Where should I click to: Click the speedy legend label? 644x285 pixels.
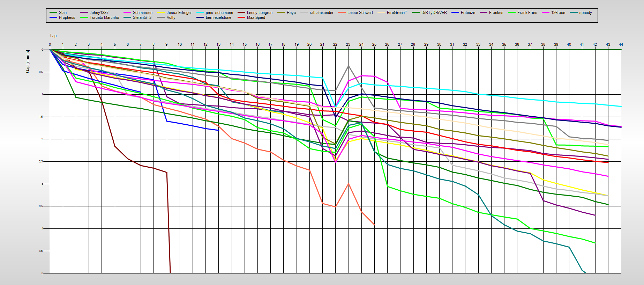pos(585,13)
